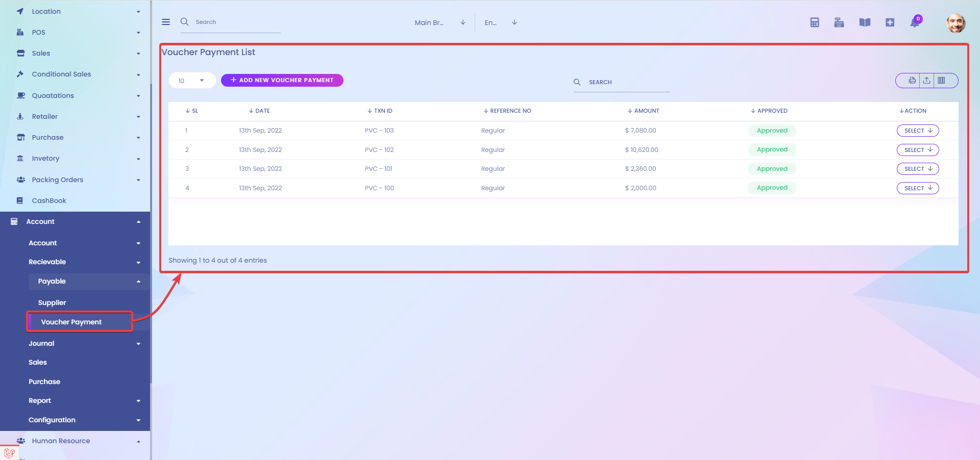Click the $ 10,620.00 amount cell
Image resolution: width=980 pixels, height=460 pixels.
coord(642,150)
